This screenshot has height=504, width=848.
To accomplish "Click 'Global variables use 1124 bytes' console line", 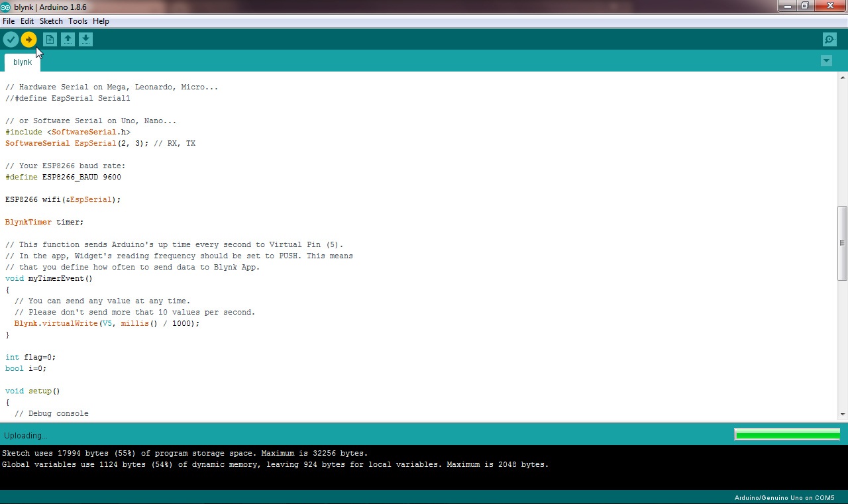I will coord(276,464).
